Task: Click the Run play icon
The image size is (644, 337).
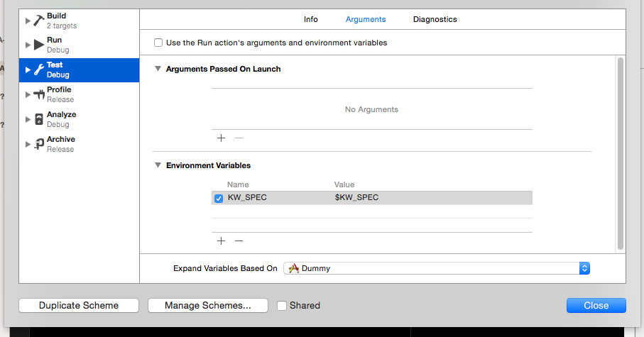Action: [x=39, y=45]
